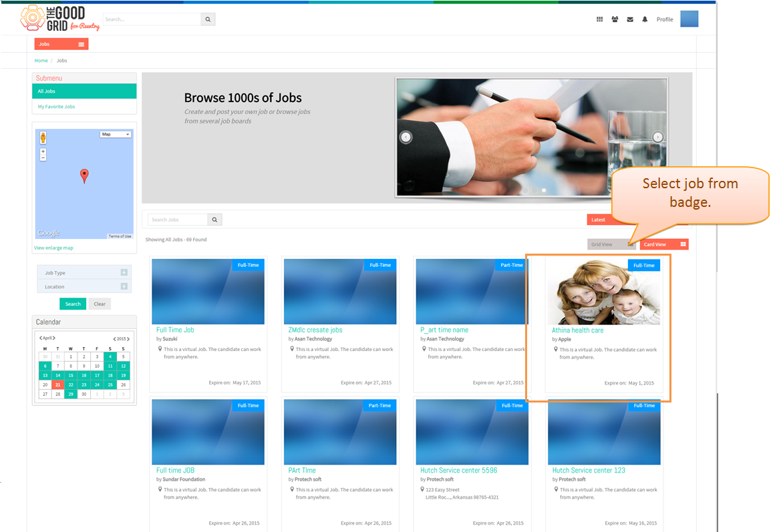The image size is (773, 532).
Task: Select My Favorite Jobs in submenu
Action: click(57, 106)
